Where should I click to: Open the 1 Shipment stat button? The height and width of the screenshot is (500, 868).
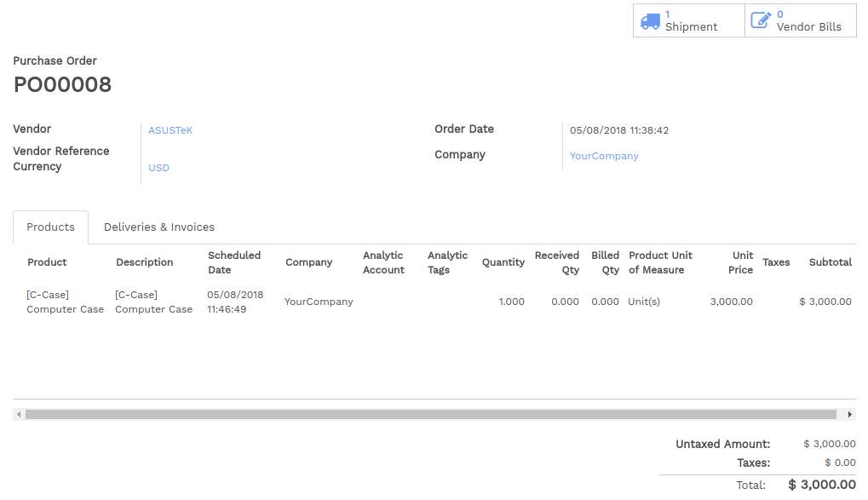[688, 20]
